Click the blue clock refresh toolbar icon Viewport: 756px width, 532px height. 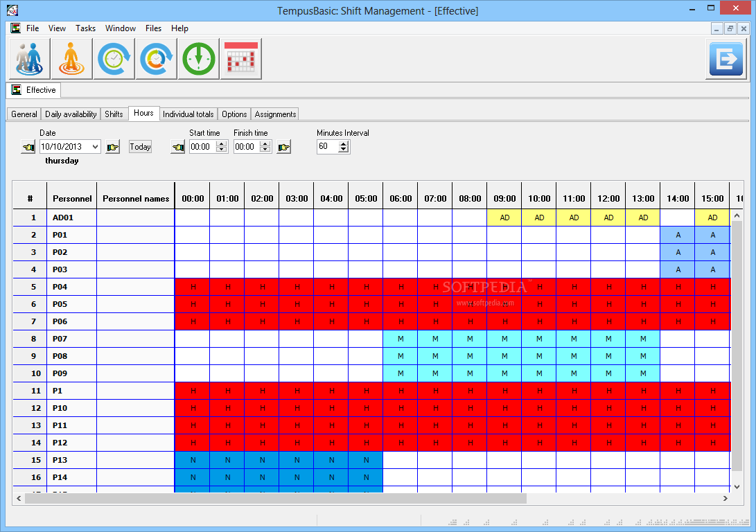pos(114,59)
